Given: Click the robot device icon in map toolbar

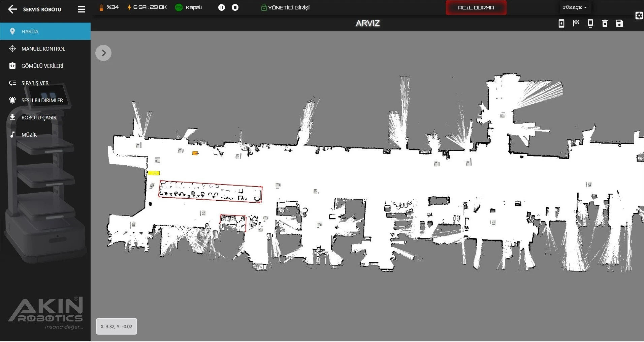Looking at the screenshot, I should [x=590, y=23].
